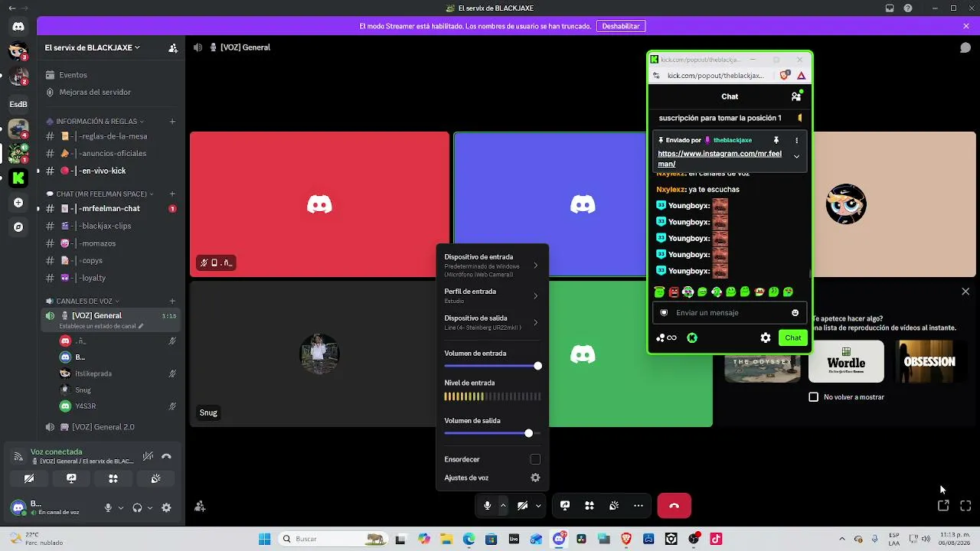Image resolution: width=980 pixels, height=551 pixels.
Task: Expand the pinned message in Kick chat
Action: click(796, 157)
